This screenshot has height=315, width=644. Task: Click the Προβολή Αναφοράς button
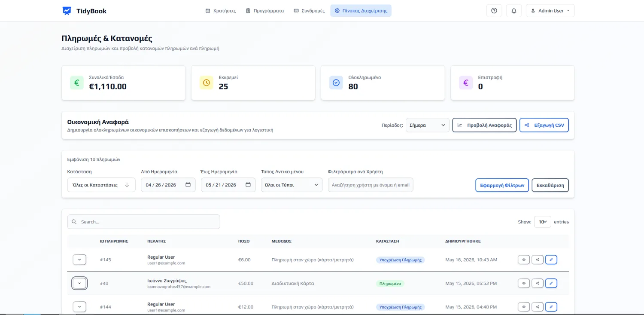pos(484,125)
